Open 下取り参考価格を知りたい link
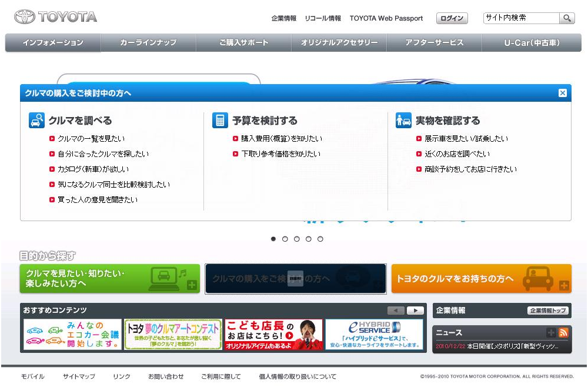 [280, 154]
